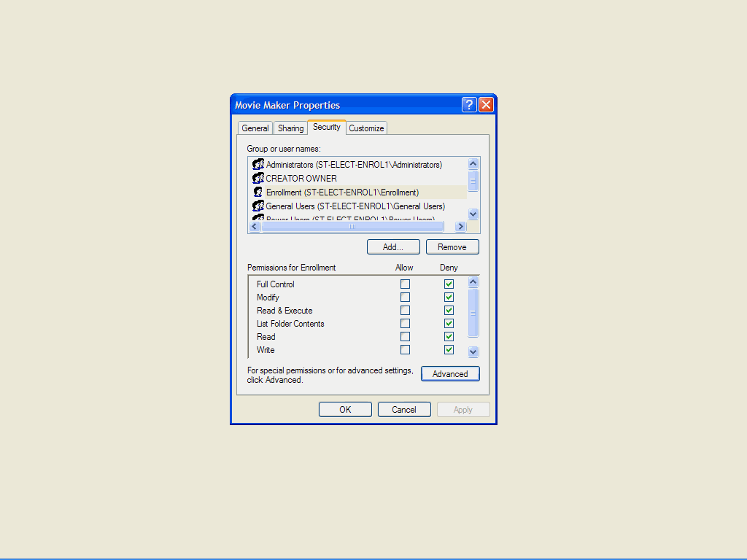Check Allow for Read & Execute
The height and width of the screenshot is (560, 747).
tap(405, 310)
